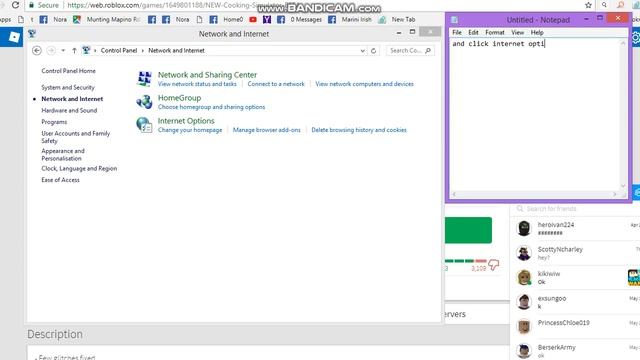Click View network computers and devices
Screen dimensions: 640x360
[x=364, y=84]
